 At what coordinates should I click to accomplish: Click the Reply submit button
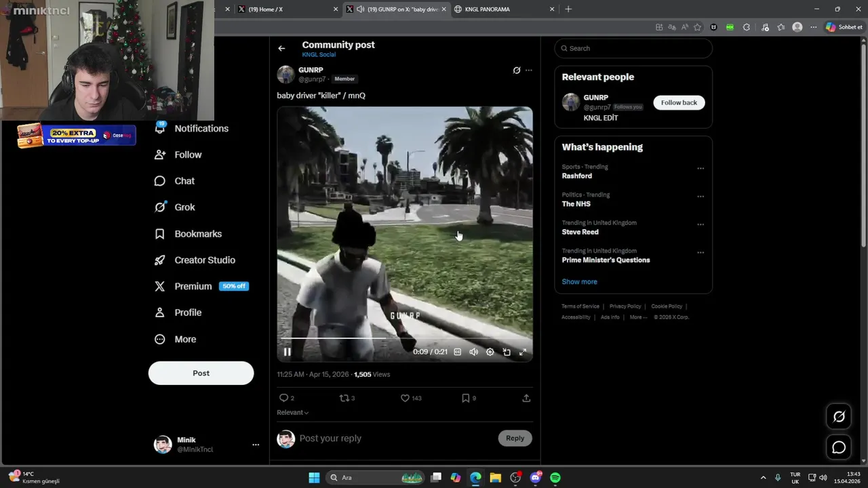(x=515, y=438)
